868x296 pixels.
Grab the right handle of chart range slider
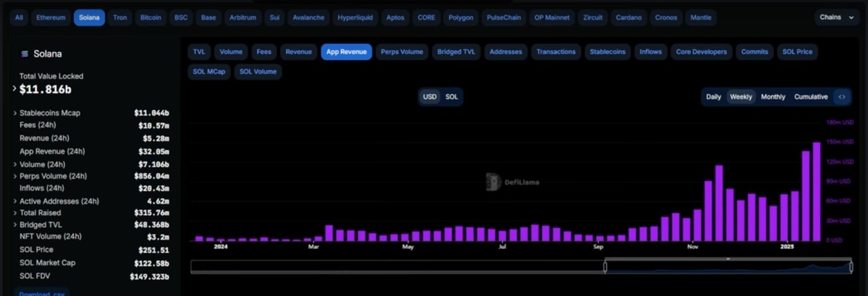coord(851,267)
